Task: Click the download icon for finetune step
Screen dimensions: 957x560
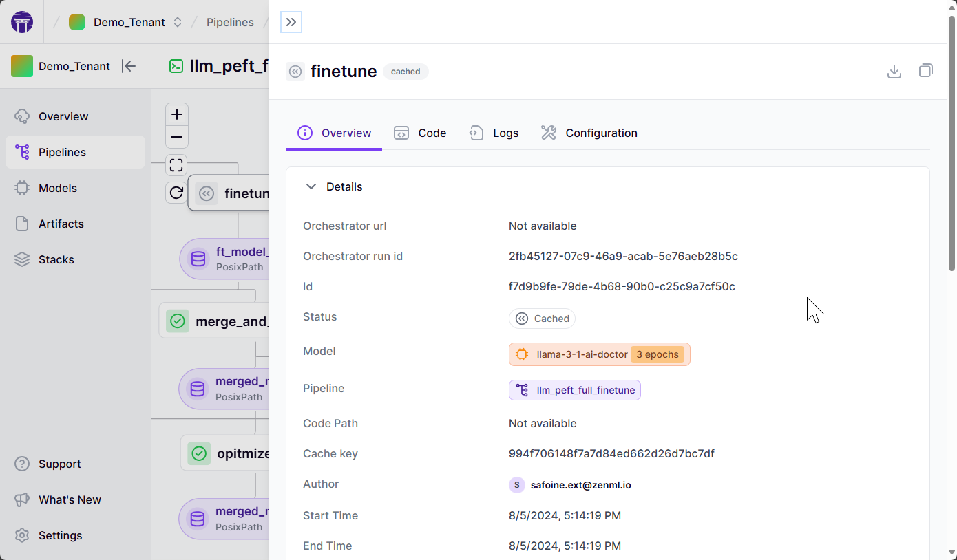Action: click(894, 71)
